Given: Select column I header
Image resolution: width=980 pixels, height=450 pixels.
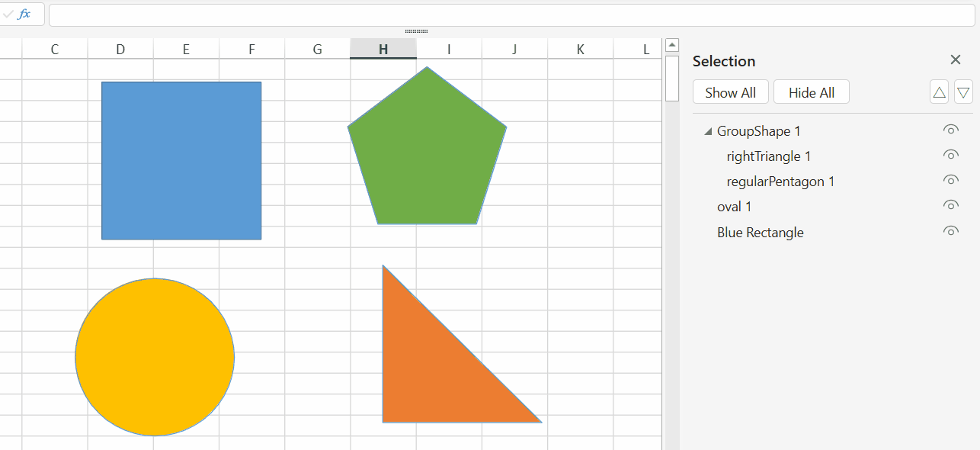Looking at the screenshot, I should pyautogui.click(x=449, y=49).
